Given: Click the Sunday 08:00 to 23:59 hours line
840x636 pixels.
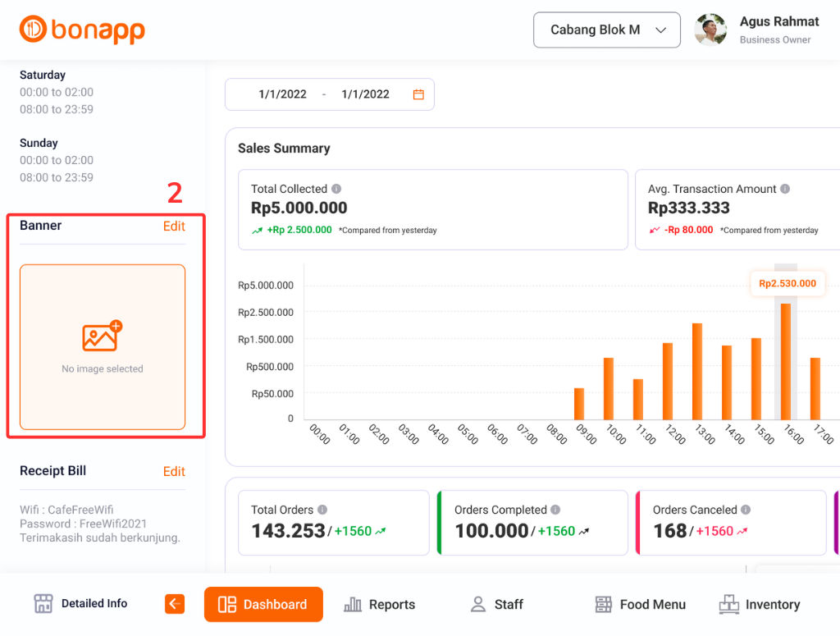Looking at the screenshot, I should [x=57, y=177].
